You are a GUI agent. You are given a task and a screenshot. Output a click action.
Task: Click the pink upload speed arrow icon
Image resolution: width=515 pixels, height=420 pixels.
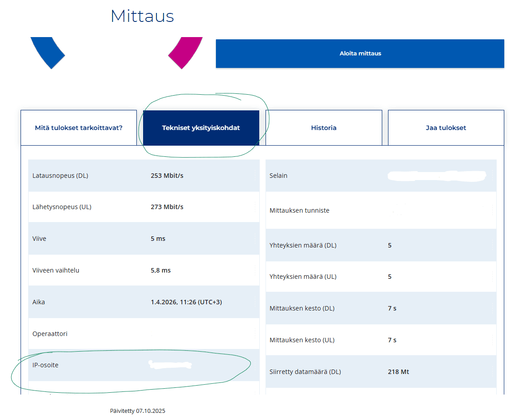185,53
